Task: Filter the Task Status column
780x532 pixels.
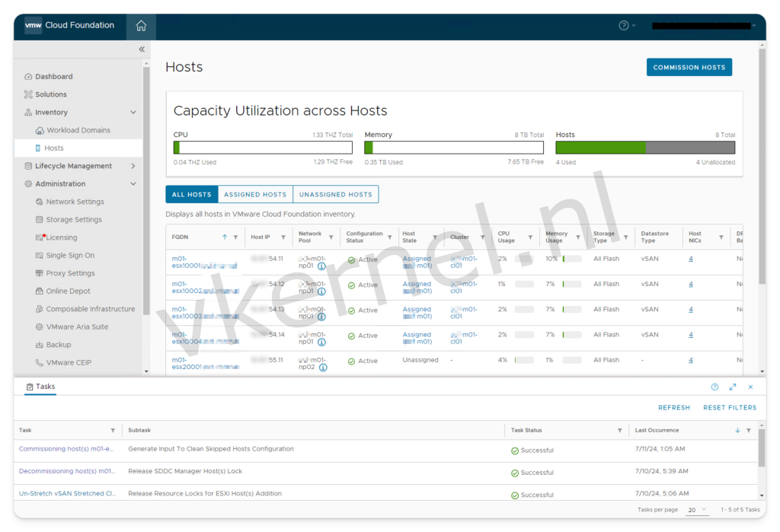Action: 619,431
